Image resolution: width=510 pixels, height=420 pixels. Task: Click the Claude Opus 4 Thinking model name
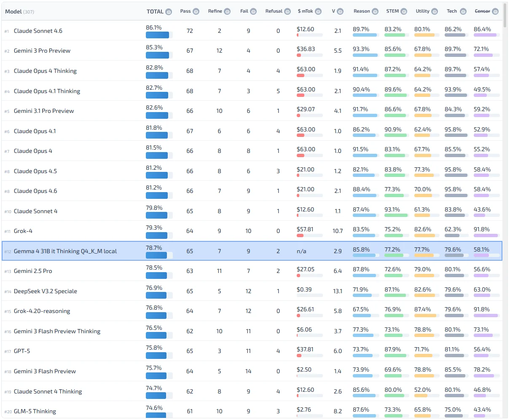tap(45, 71)
